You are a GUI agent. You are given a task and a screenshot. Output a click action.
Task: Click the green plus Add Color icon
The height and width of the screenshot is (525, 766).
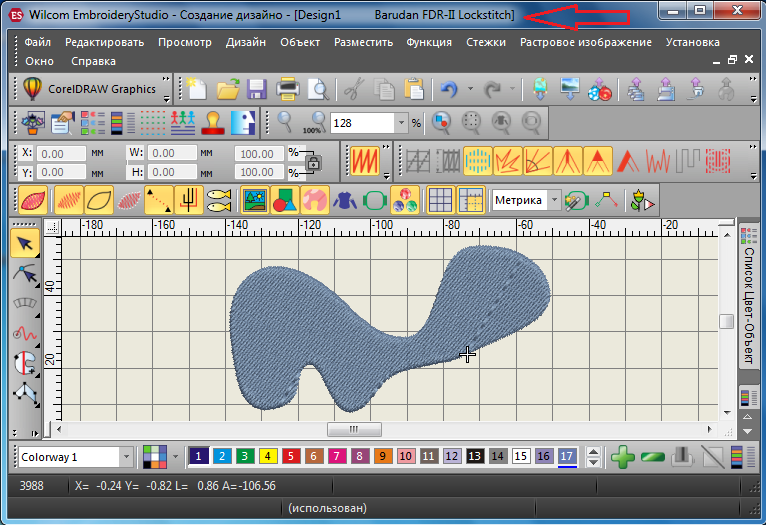(x=623, y=457)
